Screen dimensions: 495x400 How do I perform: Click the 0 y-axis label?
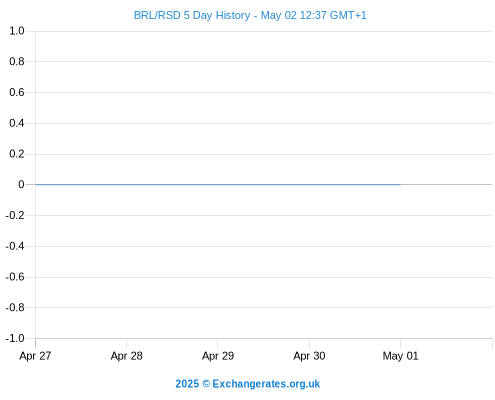point(21,184)
